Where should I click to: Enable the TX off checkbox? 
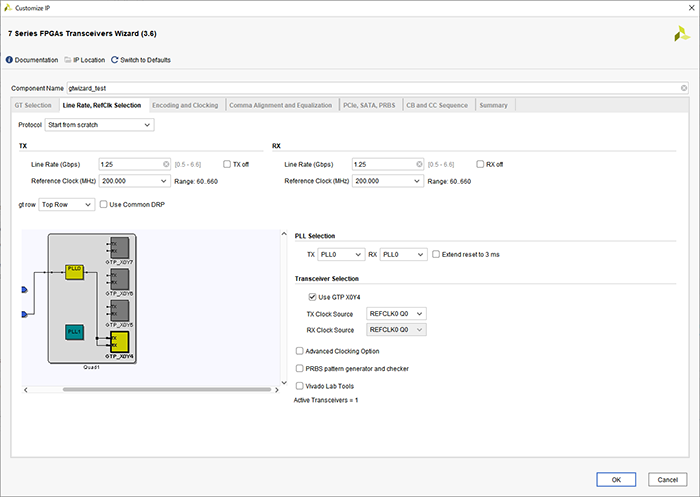(227, 164)
